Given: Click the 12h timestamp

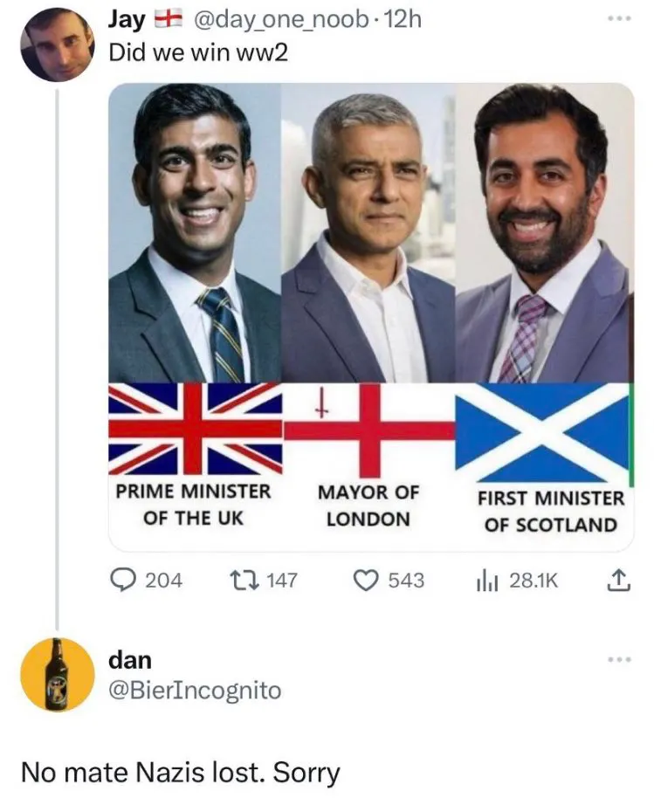Looking at the screenshot, I should (402, 18).
